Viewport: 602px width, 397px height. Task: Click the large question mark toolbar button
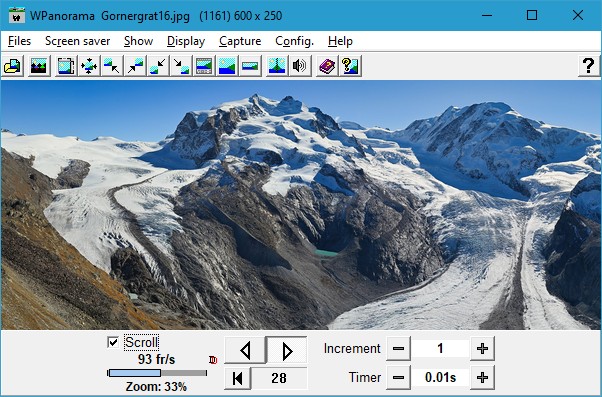[589, 66]
